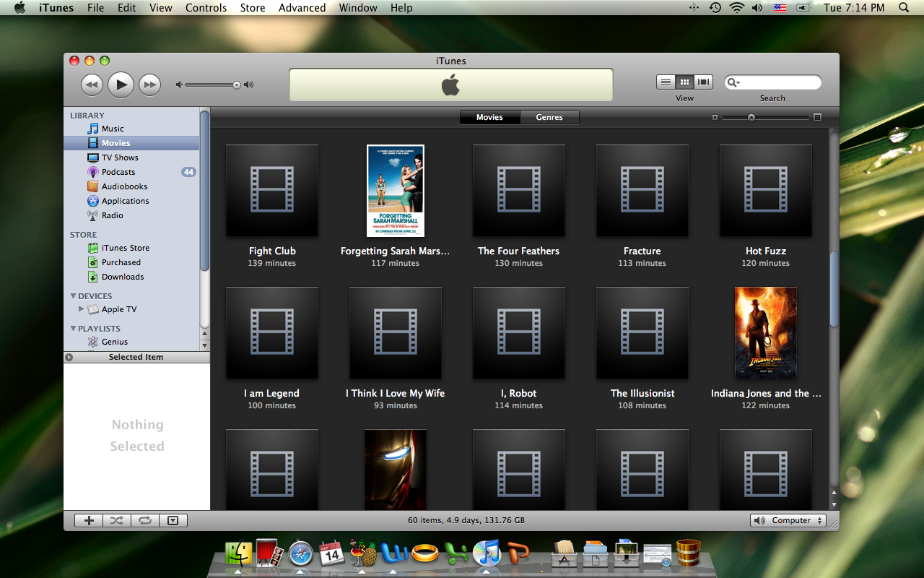924x578 pixels.
Task: Open the Advanced menu
Action: pos(302,8)
